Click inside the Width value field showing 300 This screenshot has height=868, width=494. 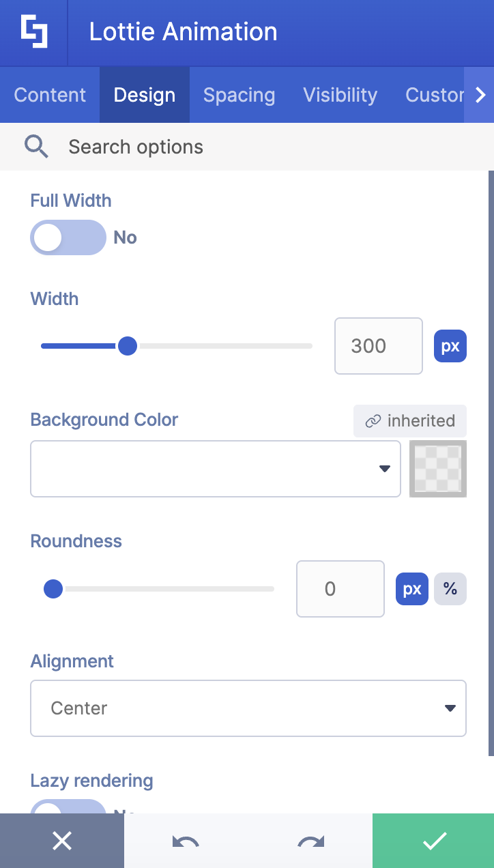[x=378, y=346]
